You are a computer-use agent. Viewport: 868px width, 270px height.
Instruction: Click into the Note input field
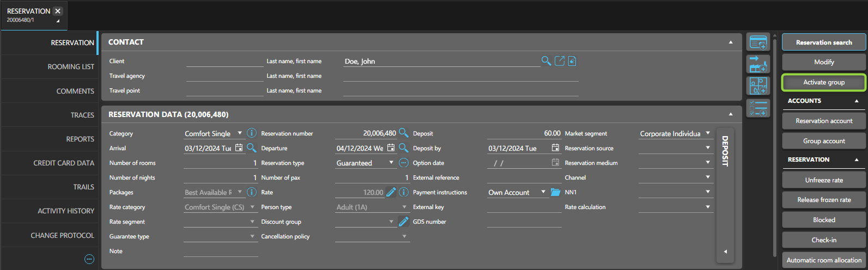(x=221, y=251)
